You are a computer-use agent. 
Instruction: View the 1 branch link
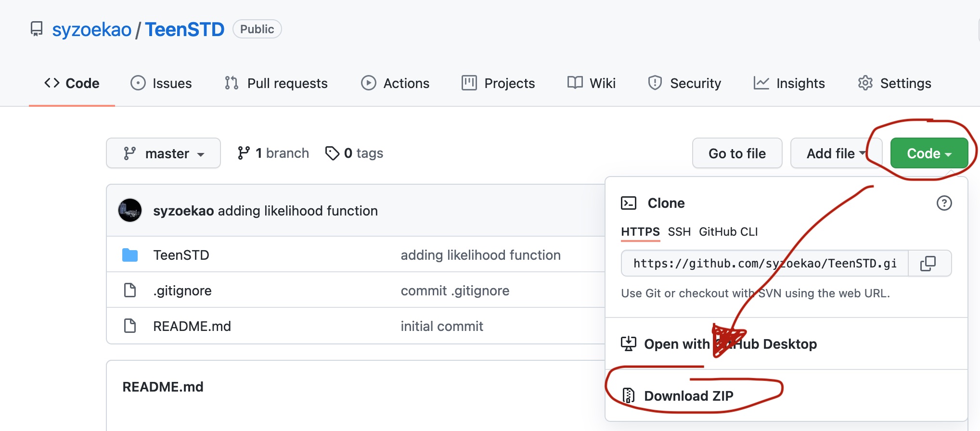pyautogui.click(x=273, y=153)
